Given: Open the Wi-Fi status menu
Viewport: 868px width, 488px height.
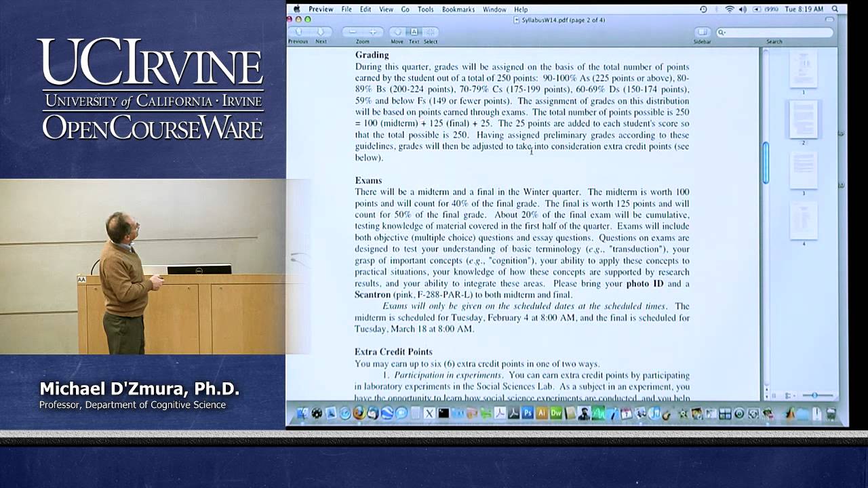Looking at the screenshot, I should [730, 9].
